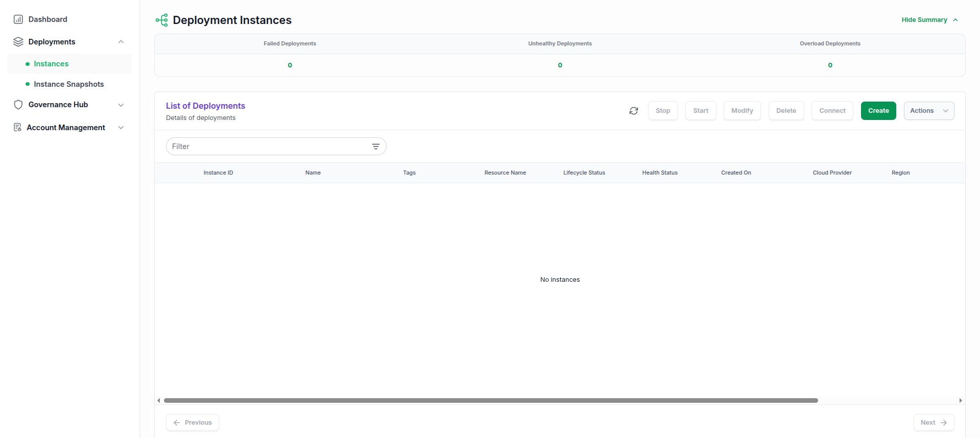Click the Tags column header
Viewport: 980px width, 438px height.
[409, 173]
